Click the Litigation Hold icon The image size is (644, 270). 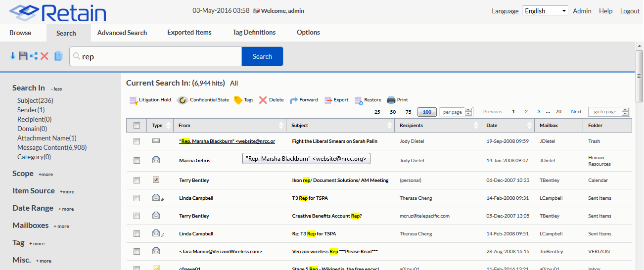(134, 100)
